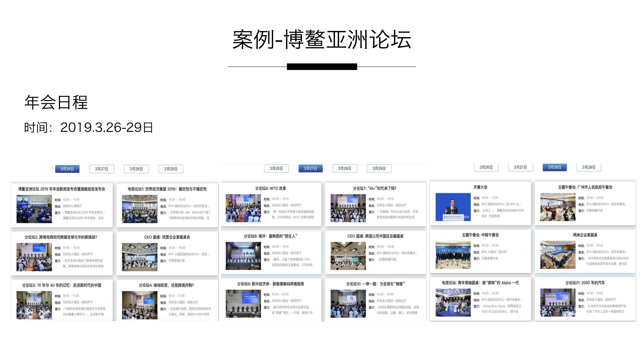Click title 分论坛10: 一带一路

tap(375, 284)
